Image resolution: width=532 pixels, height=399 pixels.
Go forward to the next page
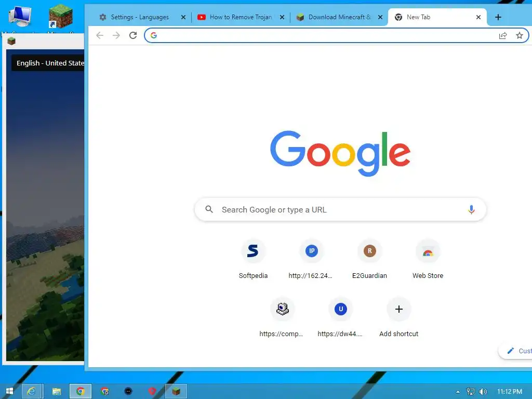116,35
